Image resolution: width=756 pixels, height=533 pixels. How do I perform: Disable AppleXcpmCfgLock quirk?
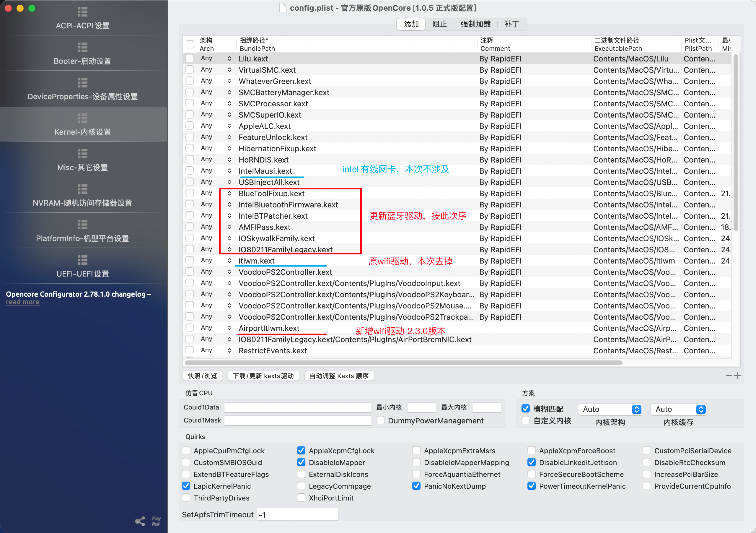point(301,450)
